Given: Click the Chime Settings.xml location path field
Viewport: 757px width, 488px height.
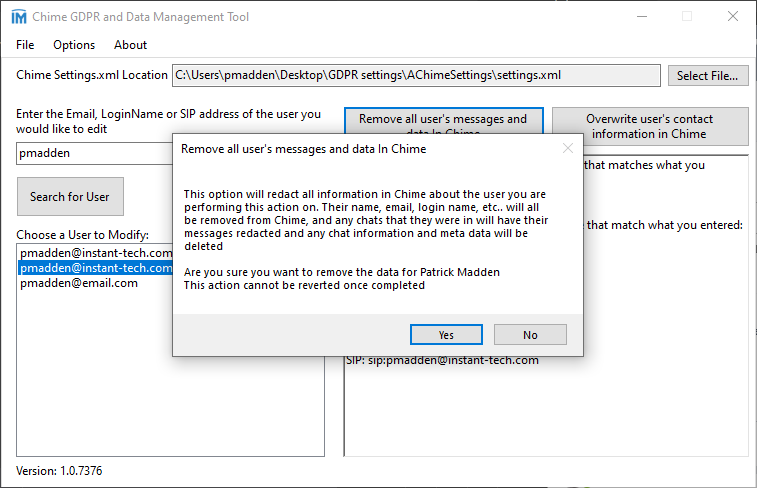Looking at the screenshot, I should click(x=416, y=75).
